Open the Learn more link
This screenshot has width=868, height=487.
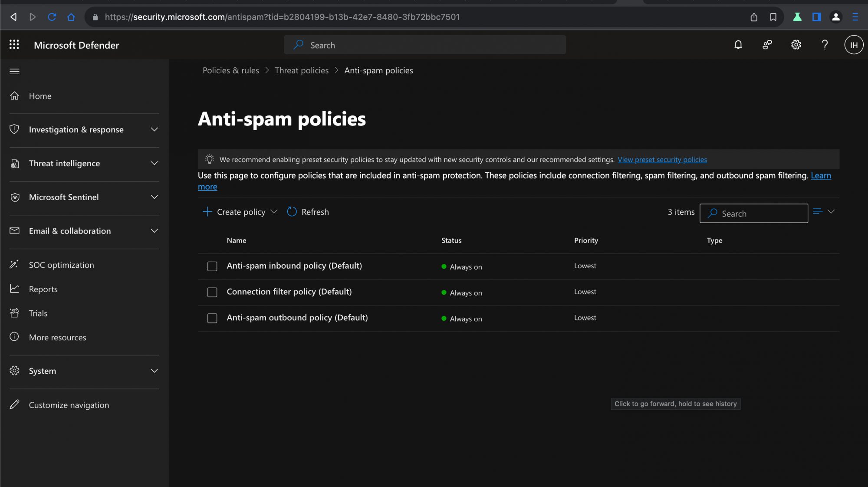pyautogui.click(x=821, y=176)
